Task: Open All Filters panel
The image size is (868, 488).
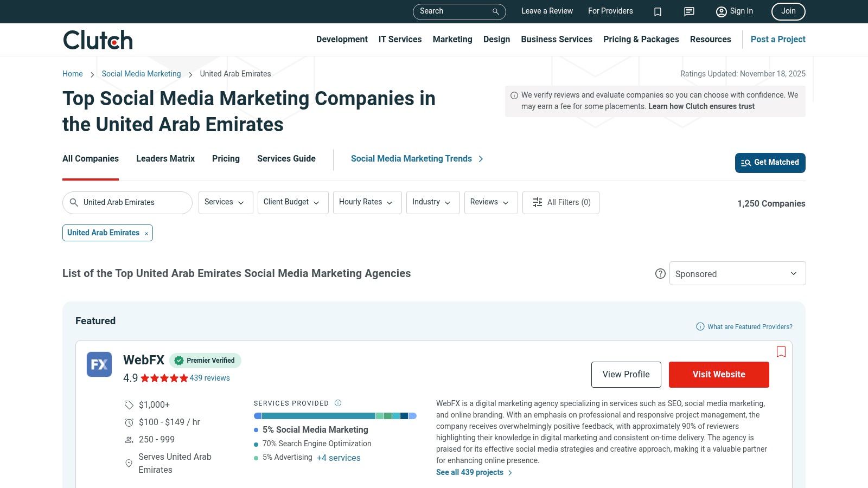Action: 560,202
